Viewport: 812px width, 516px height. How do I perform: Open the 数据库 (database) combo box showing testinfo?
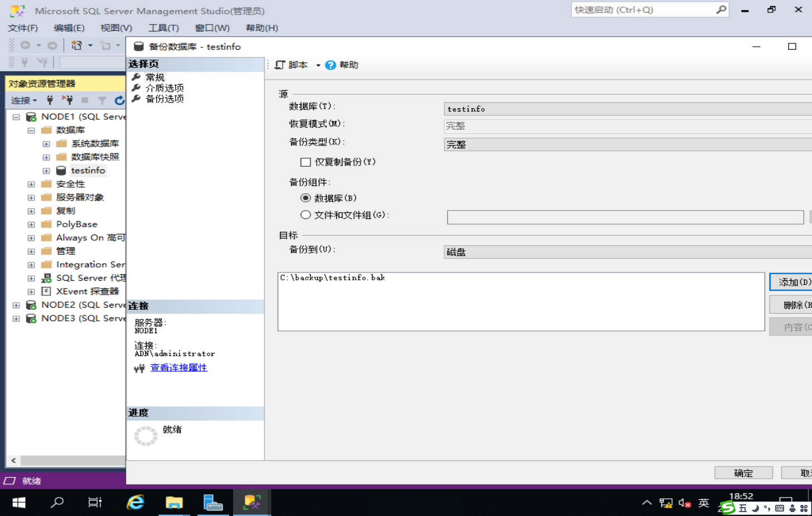628,109
